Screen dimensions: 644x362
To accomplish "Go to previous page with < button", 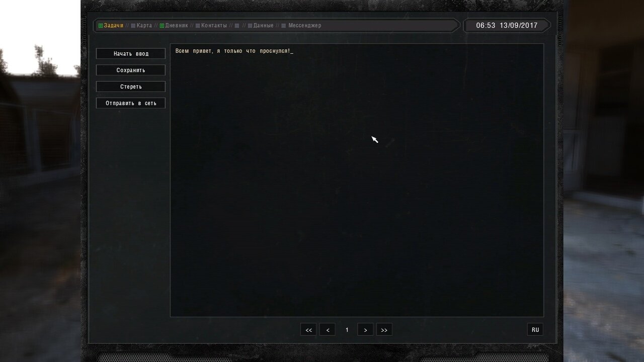I will 328,330.
